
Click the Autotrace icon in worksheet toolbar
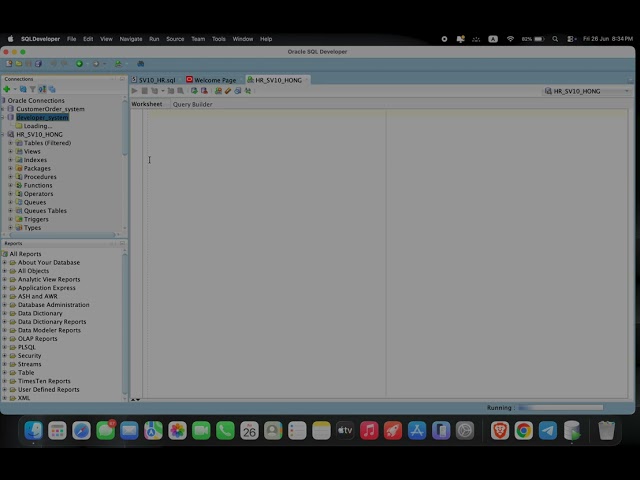click(x=180, y=91)
